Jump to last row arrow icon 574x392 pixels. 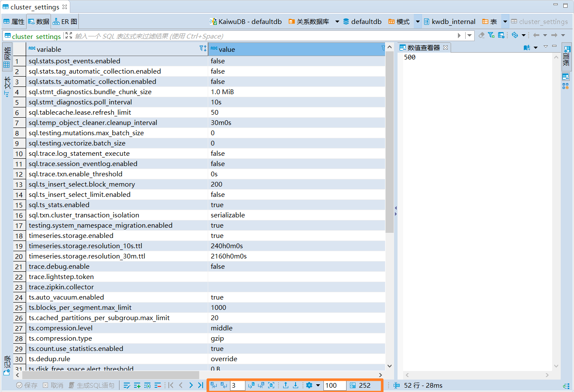tap(200, 385)
